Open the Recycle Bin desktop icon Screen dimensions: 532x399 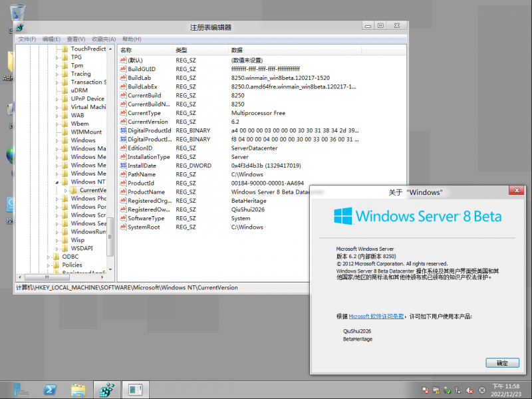tap(17, 13)
